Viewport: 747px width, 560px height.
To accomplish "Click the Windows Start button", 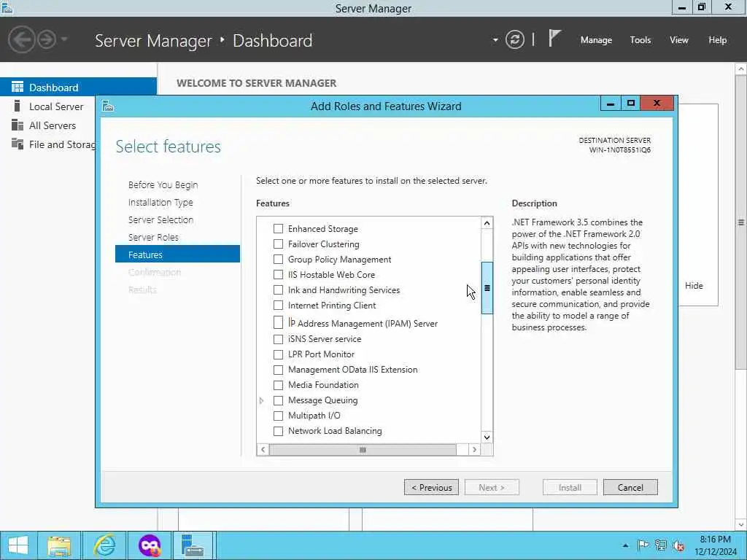I will pos(18,545).
